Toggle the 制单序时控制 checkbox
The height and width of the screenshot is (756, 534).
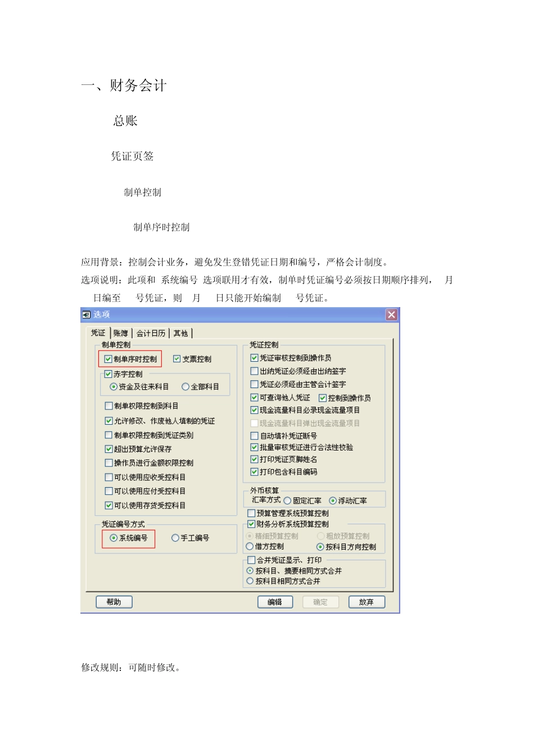pyautogui.click(x=108, y=359)
